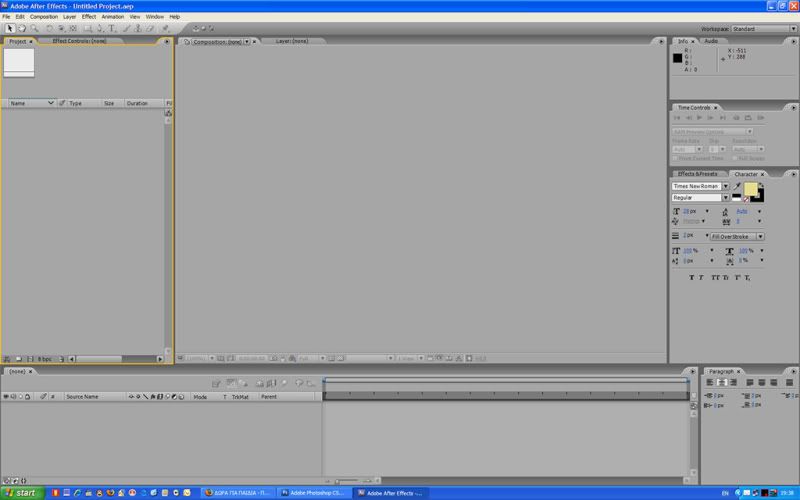Click the Last Frame button
Screen dimensions: 800x500
(722, 118)
